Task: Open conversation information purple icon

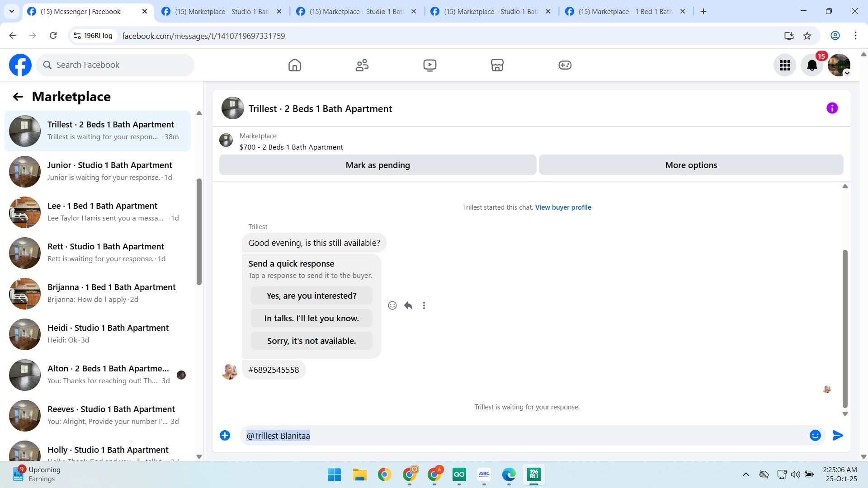Action: (x=832, y=108)
